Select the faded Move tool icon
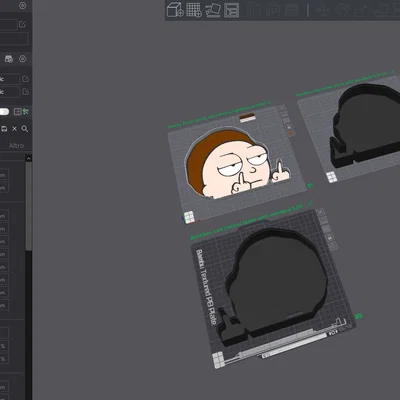Image resolution: width=400 pixels, height=400 pixels. [x=323, y=10]
